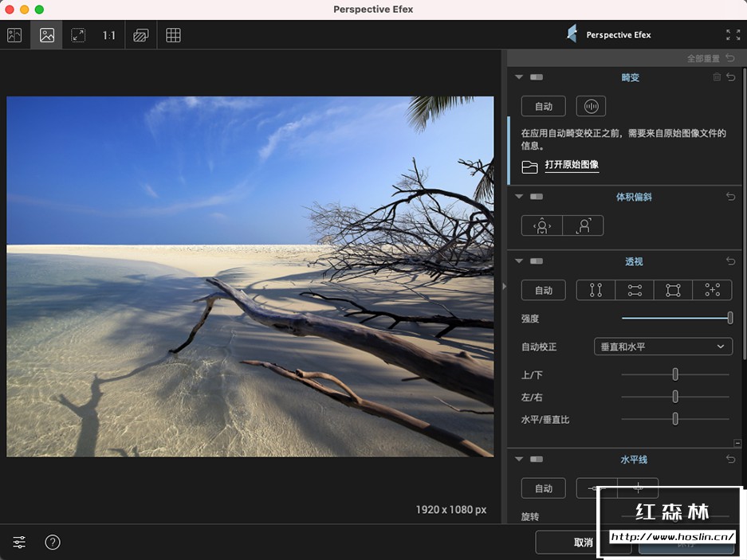Click 打开原始图像 link

click(x=572, y=166)
